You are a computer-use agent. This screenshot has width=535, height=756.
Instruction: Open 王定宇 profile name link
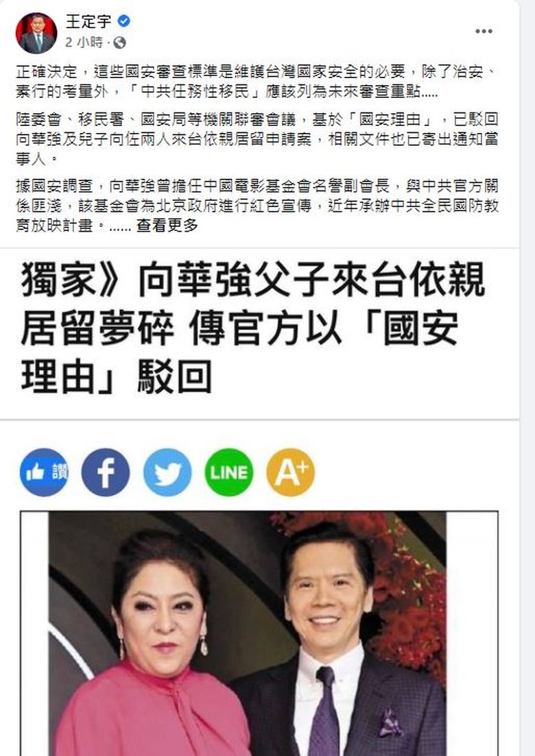pos(88,21)
